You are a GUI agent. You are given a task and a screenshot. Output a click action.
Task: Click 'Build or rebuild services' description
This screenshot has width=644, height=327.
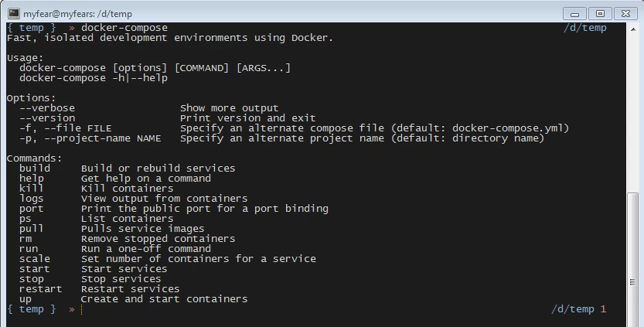[x=158, y=169]
